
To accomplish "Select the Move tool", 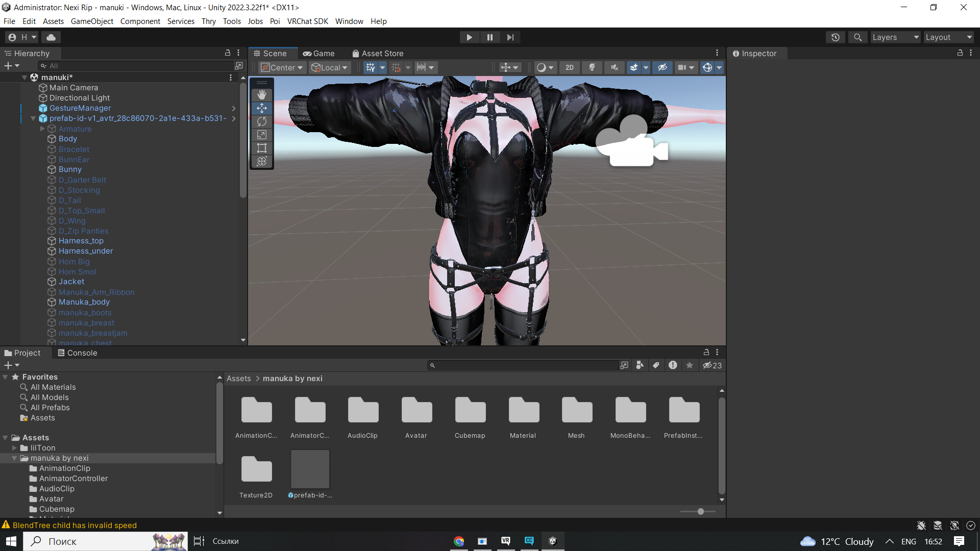I will [x=262, y=108].
